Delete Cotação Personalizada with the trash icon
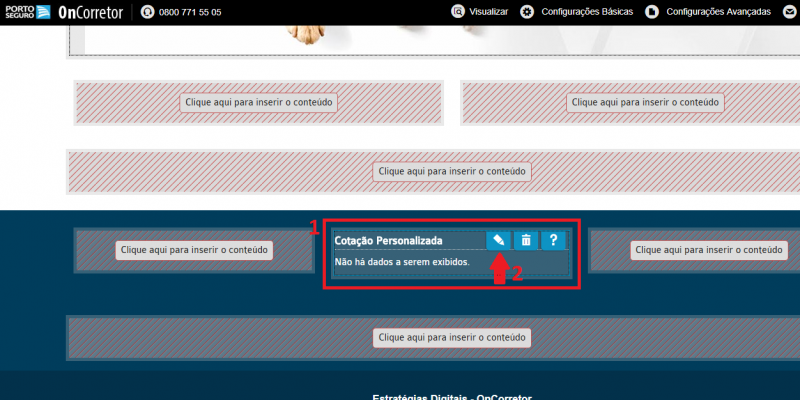The height and width of the screenshot is (400, 800). coord(526,240)
